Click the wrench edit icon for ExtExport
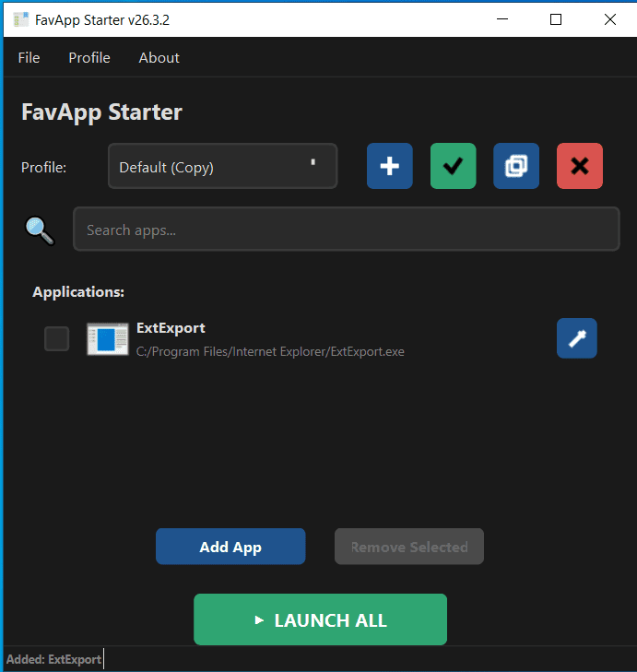 pyautogui.click(x=576, y=338)
